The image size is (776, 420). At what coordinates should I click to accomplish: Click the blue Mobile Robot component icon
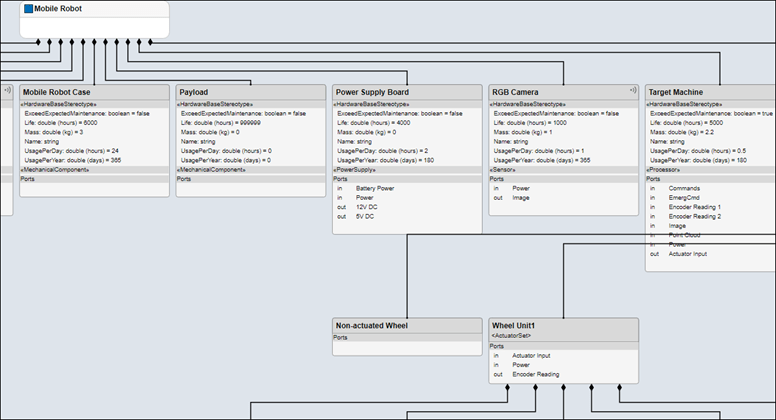pos(28,8)
